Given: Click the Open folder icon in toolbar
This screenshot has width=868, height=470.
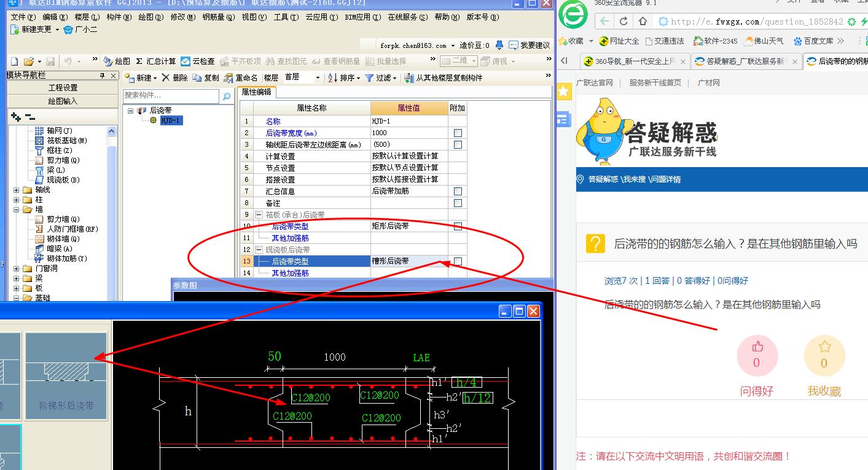Looking at the screenshot, I should click(28, 61).
